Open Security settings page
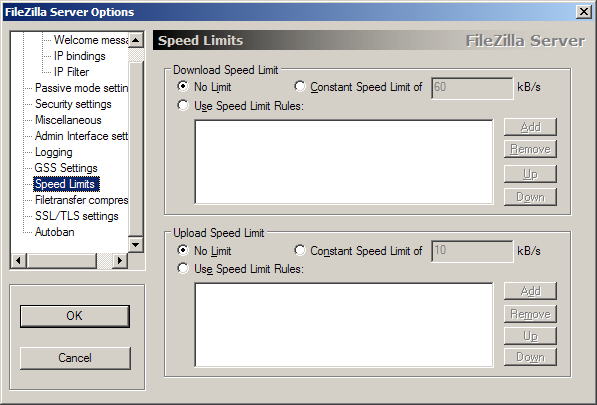The width and height of the screenshot is (597, 405). (x=73, y=104)
